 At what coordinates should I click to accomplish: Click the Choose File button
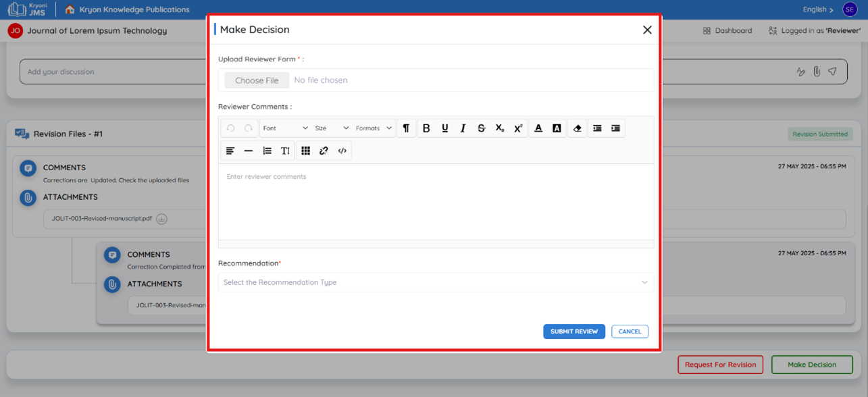pos(257,80)
